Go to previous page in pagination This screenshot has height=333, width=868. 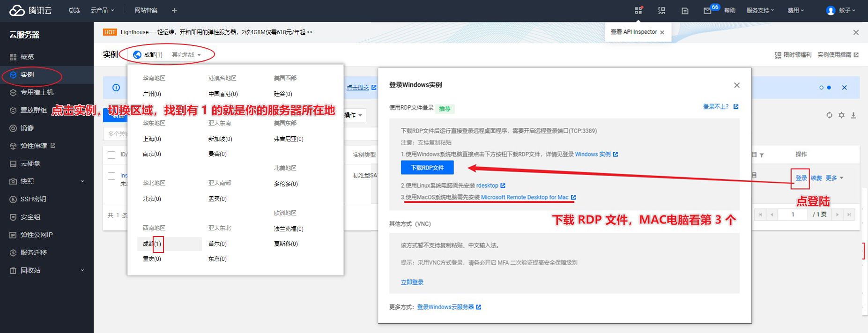772,215
